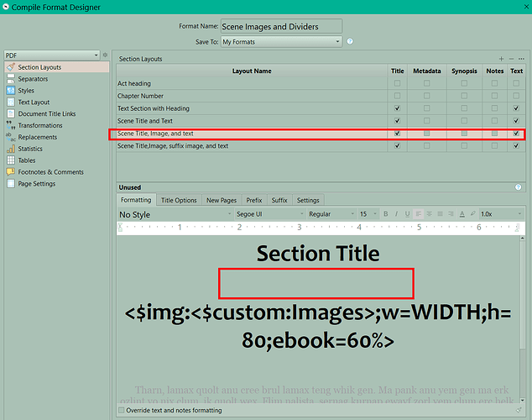Screen dimensions: 532x420
Task: Open Footnotes & Comments settings
Action: (50, 172)
